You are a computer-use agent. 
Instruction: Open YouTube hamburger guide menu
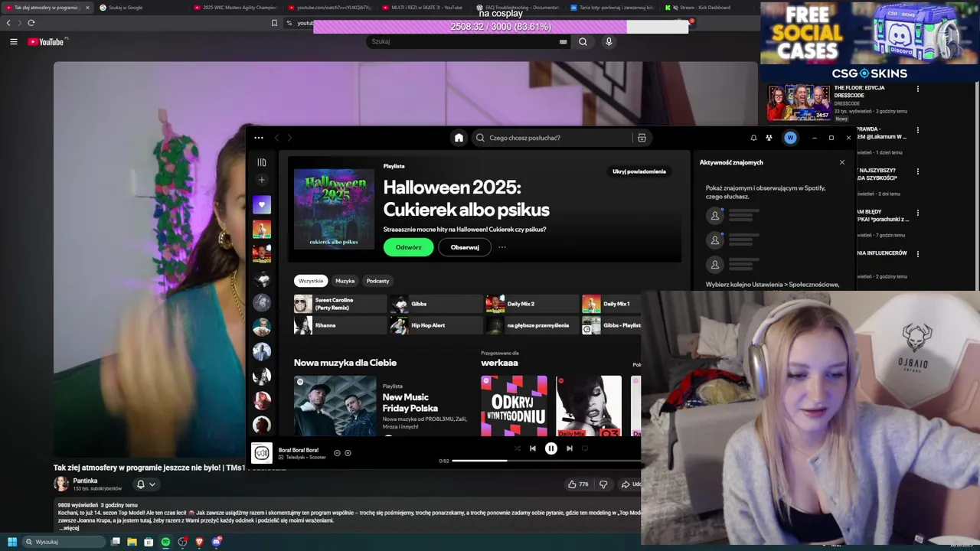coord(13,41)
